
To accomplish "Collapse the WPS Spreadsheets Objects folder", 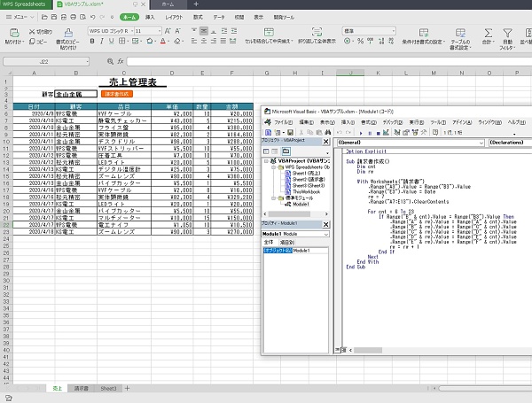I will [273, 167].
